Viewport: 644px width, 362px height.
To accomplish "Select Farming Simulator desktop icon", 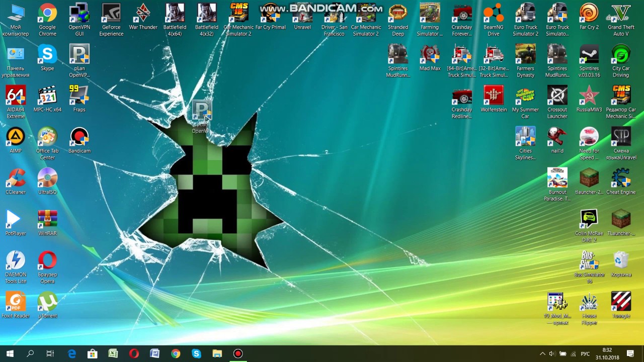I will [x=430, y=19].
